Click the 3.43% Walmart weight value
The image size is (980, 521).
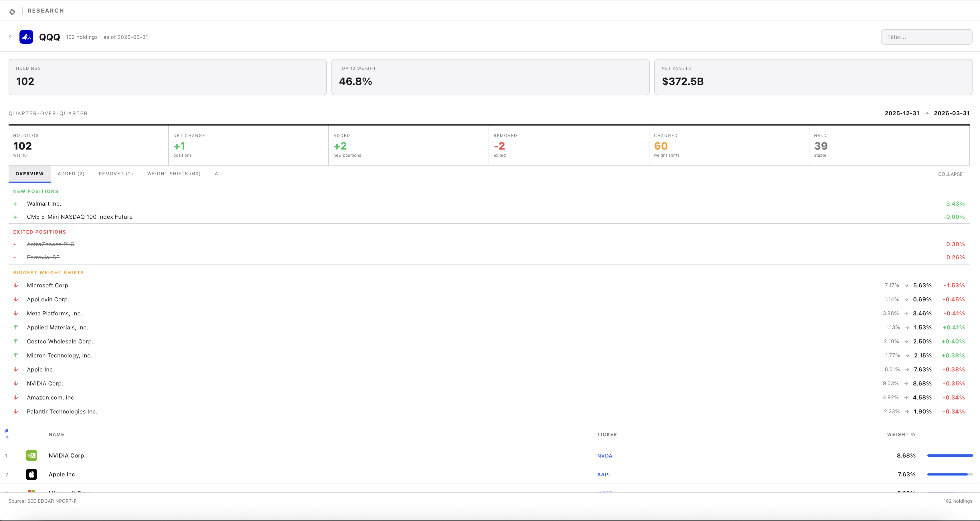click(x=955, y=204)
